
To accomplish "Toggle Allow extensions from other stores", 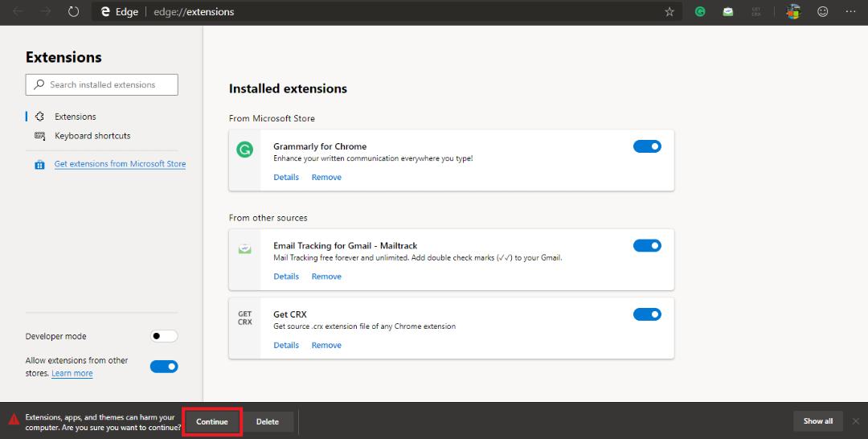I will click(164, 367).
